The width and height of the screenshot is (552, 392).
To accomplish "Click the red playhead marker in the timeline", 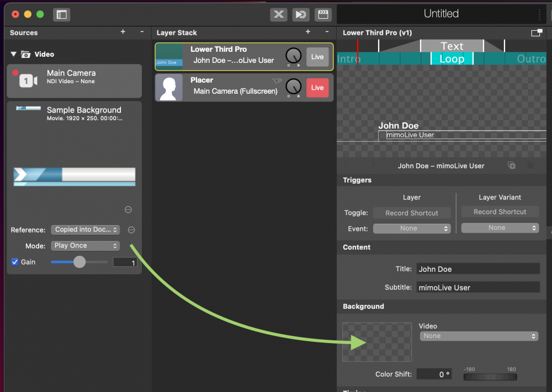I will (x=358, y=52).
